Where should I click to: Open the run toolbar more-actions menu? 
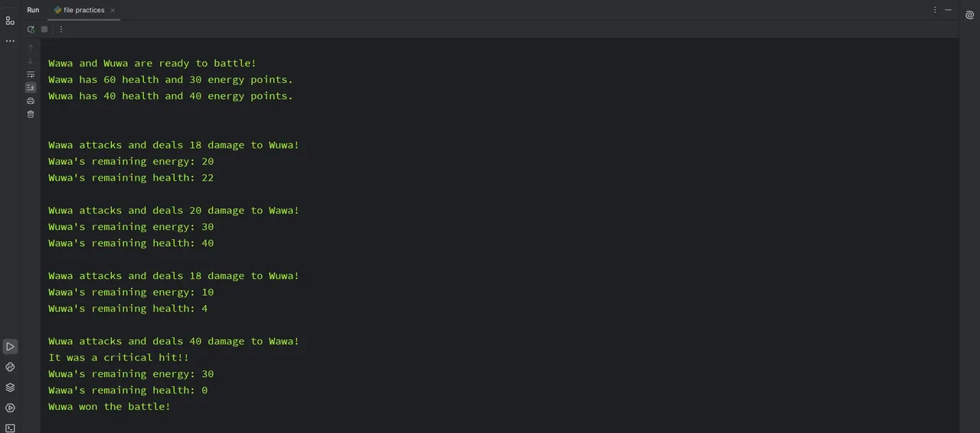pos(61,29)
